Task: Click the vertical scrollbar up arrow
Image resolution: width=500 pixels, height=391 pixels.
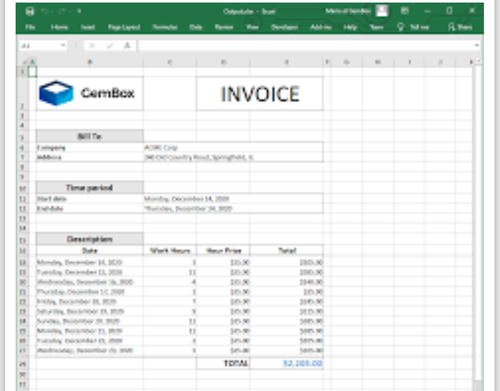Action: coord(478,62)
